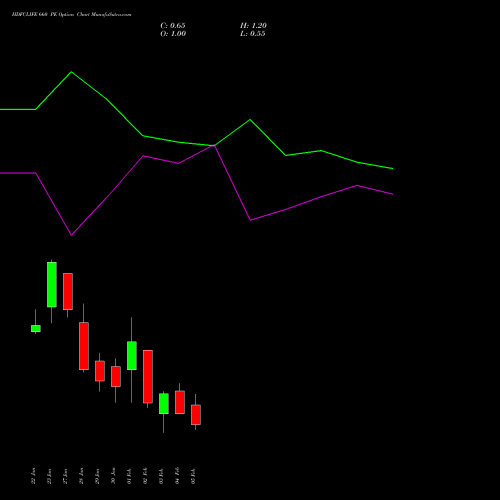Click the '03 Feb' date axis label

point(161,476)
